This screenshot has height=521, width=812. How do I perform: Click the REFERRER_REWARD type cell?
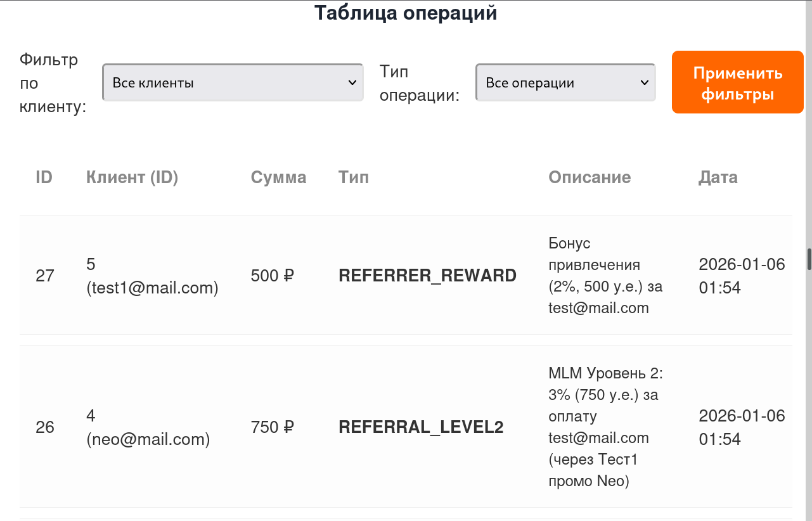[x=427, y=276]
